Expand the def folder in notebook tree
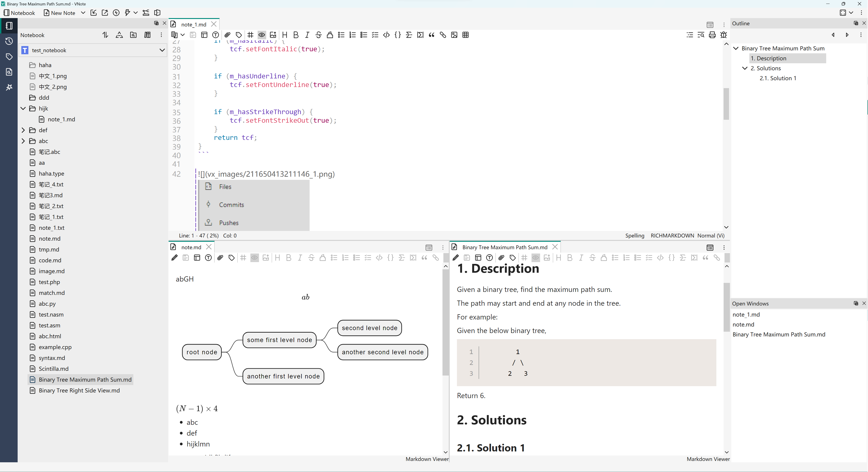 23,130
